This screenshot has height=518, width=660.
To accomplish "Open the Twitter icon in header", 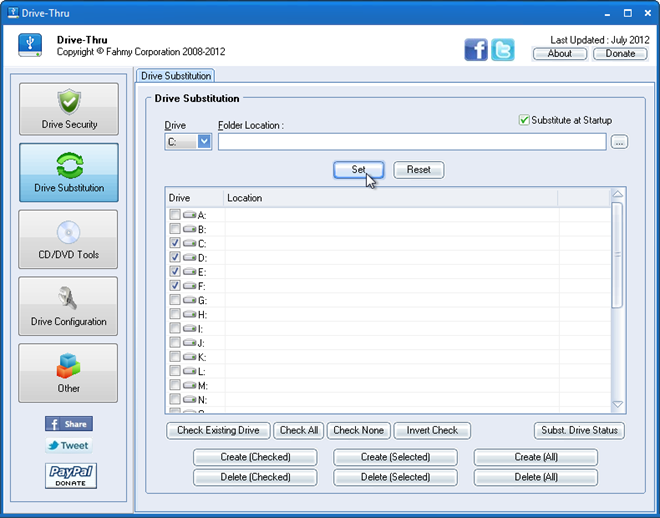I will pos(503,50).
